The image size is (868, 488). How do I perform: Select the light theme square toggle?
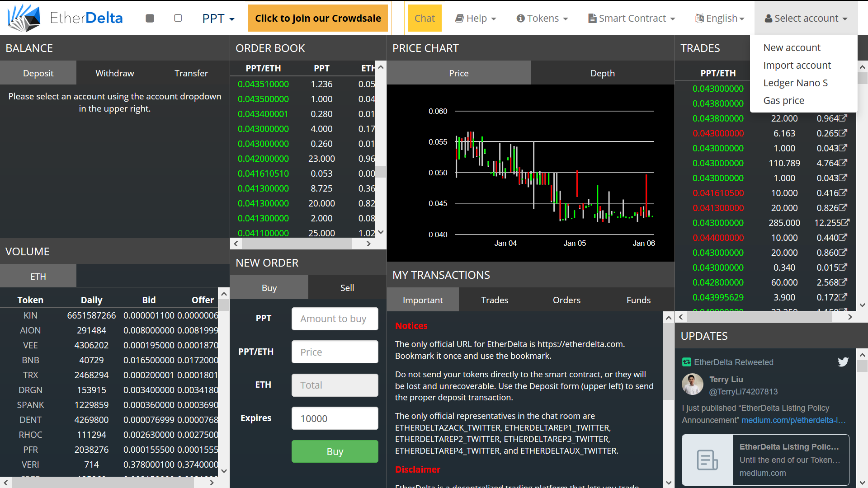point(178,18)
